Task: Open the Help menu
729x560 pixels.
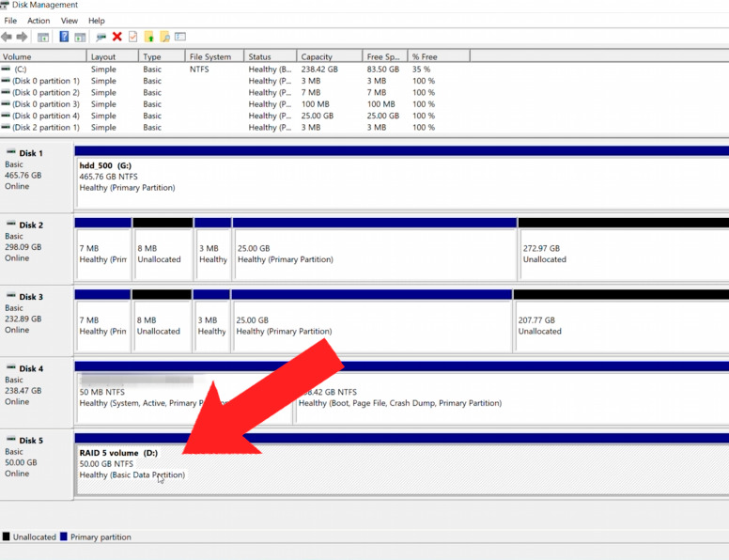Action: 97,21
